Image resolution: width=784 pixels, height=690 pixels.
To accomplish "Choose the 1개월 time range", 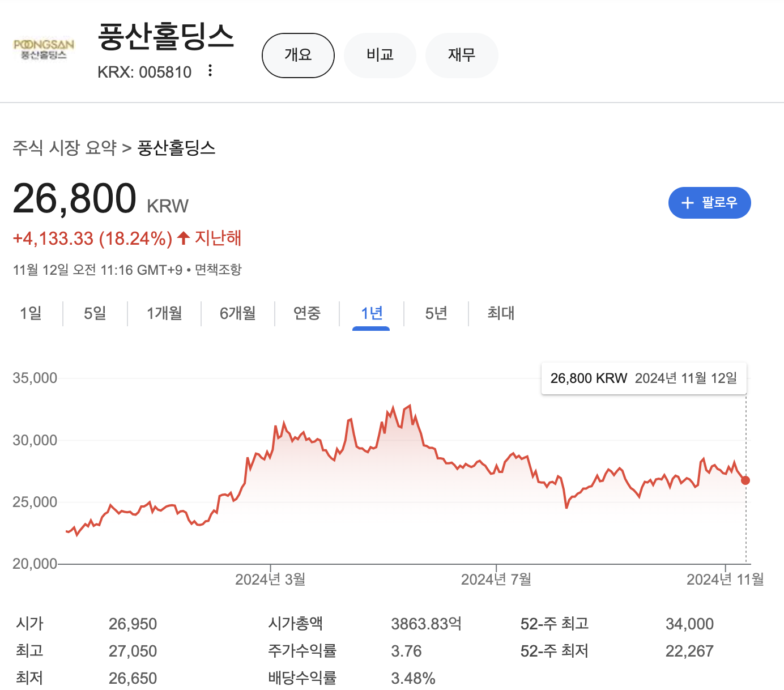I will tap(164, 313).
